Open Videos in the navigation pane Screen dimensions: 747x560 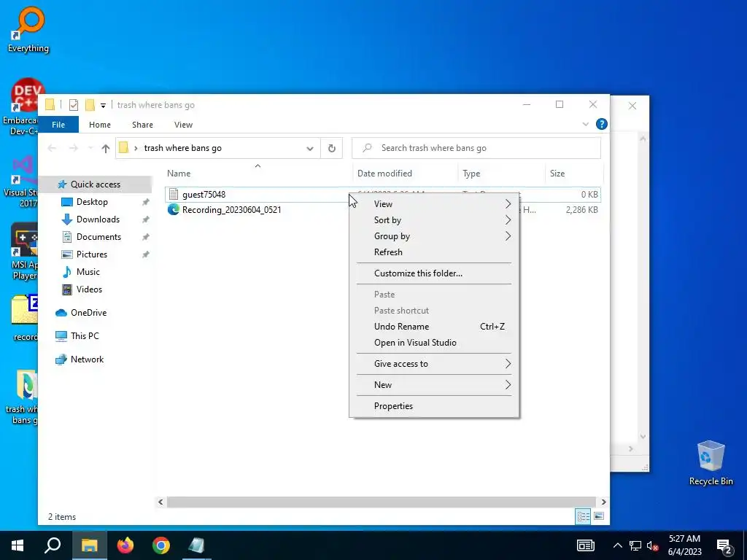[89, 289]
